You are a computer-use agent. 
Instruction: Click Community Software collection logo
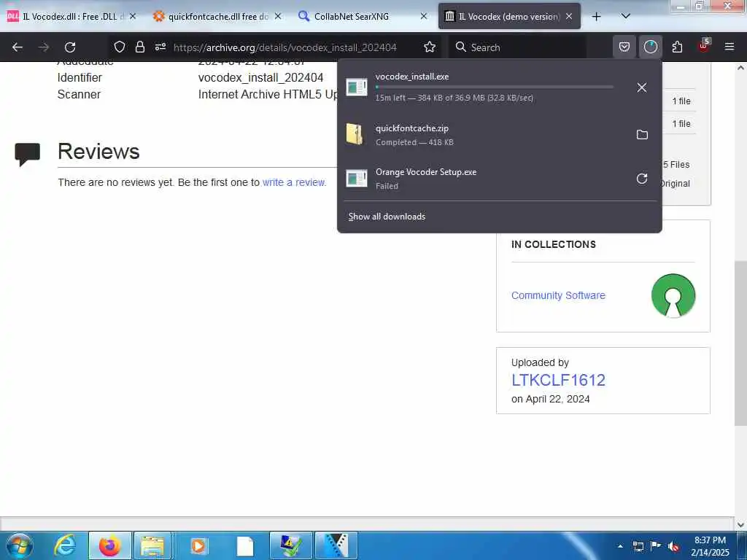point(673,295)
